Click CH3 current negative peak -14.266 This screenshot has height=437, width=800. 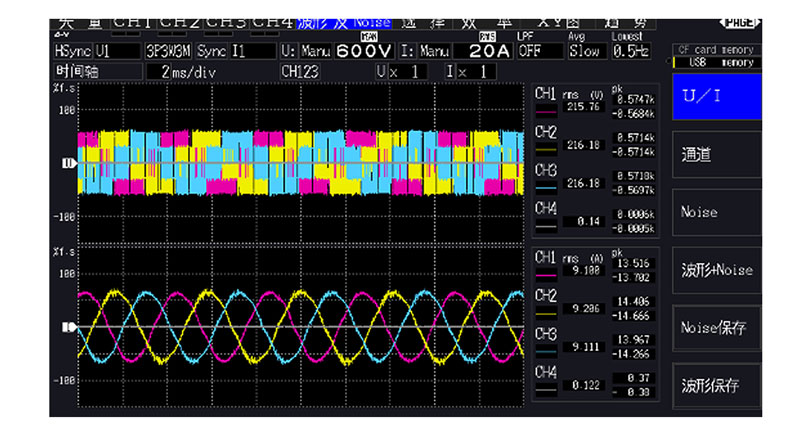634,354
